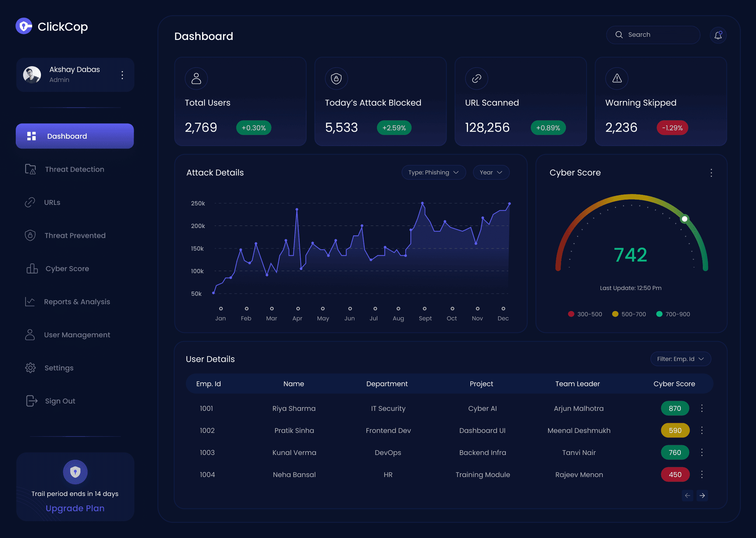Click the Upgrade Plan link
The image size is (756, 538).
coord(75,508)
